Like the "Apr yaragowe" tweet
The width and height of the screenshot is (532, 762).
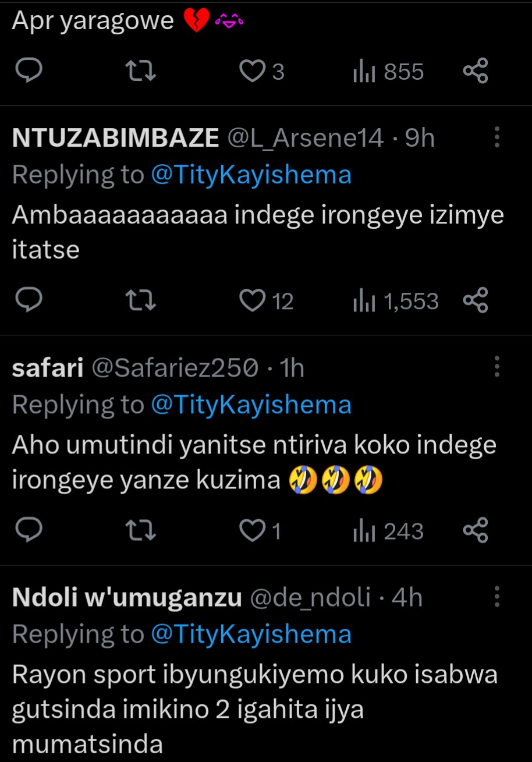(252, 72)
